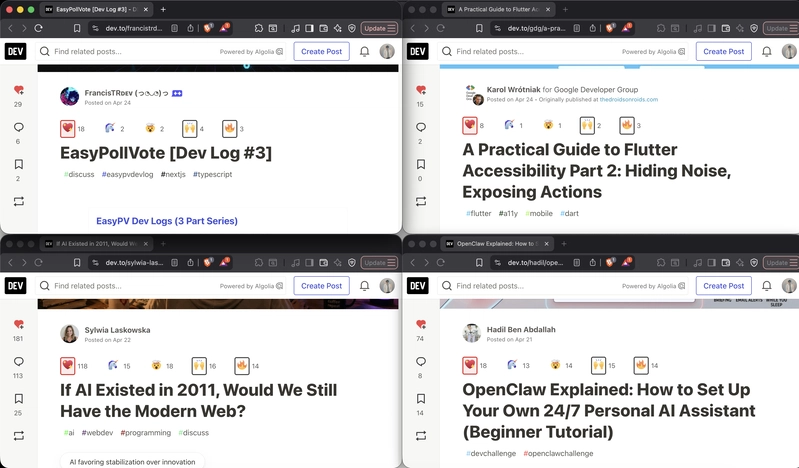Click the heart reaction in the OpenClaw window sidebar
The height and width of the screenshot is (468, 799).
click(421, 324)
